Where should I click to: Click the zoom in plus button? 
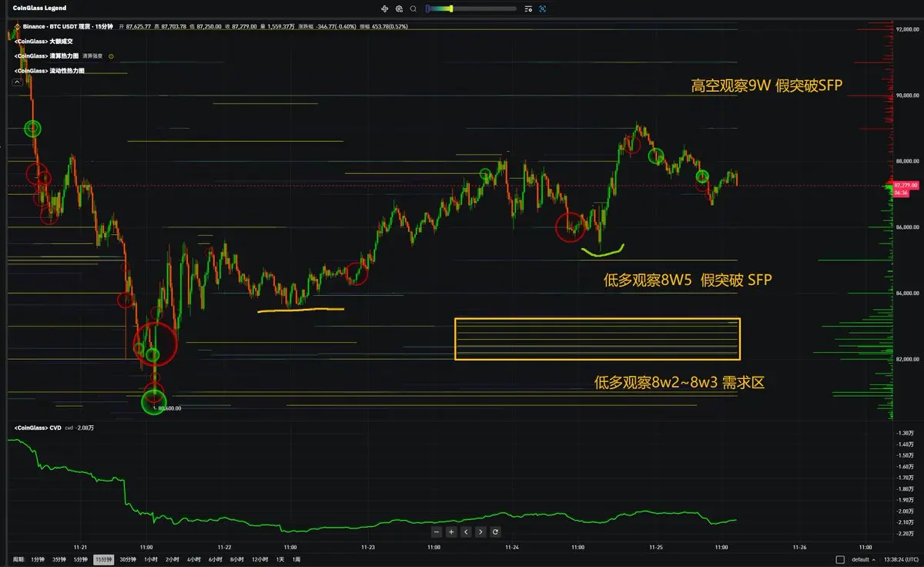pos(451,532)
